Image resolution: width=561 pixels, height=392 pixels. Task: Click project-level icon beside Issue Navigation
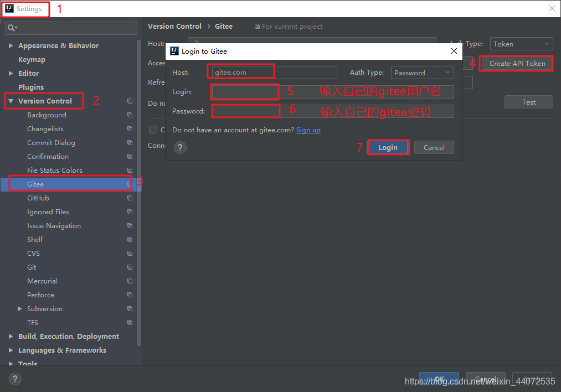coord(130,226)
